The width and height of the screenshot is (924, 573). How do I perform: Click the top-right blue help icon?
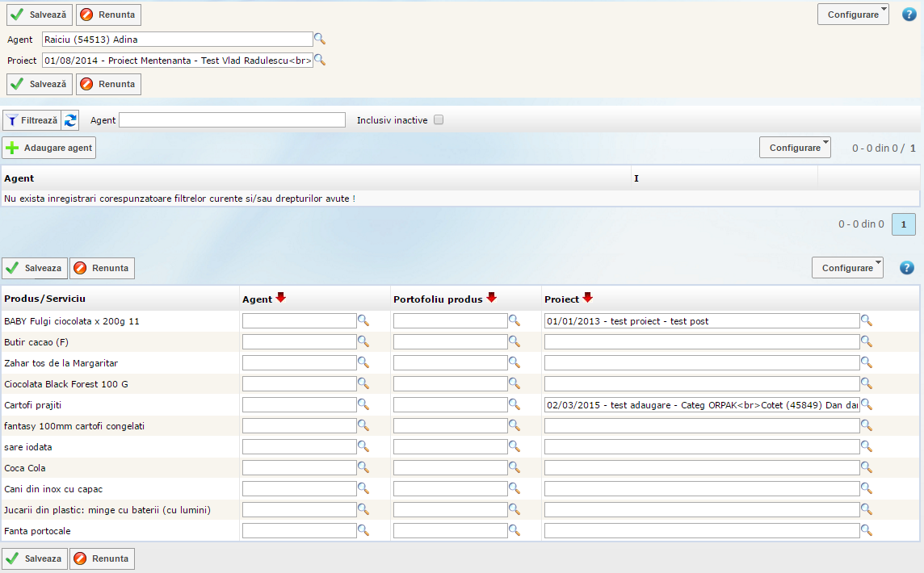click(909, 15)
